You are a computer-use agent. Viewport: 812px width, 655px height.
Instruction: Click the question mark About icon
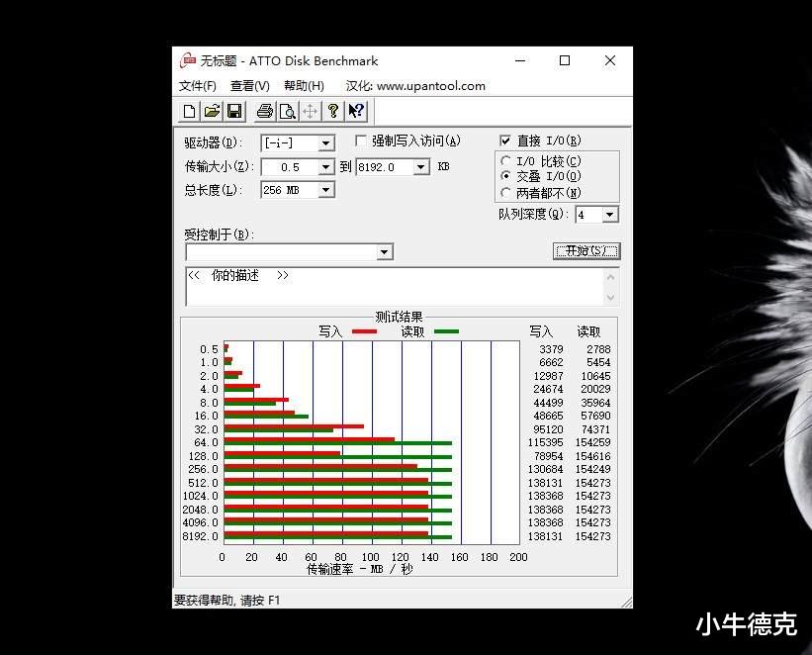coord(333,111)
